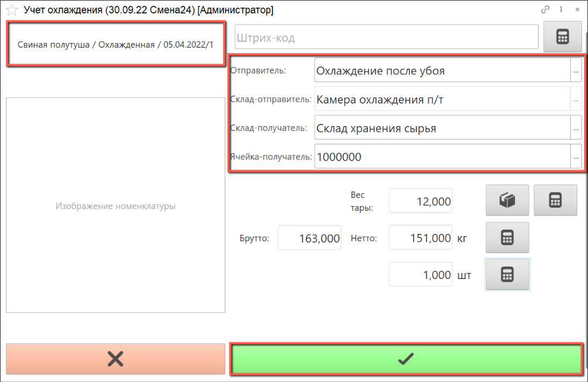Open the three-dot more options menu

point(561,10)
